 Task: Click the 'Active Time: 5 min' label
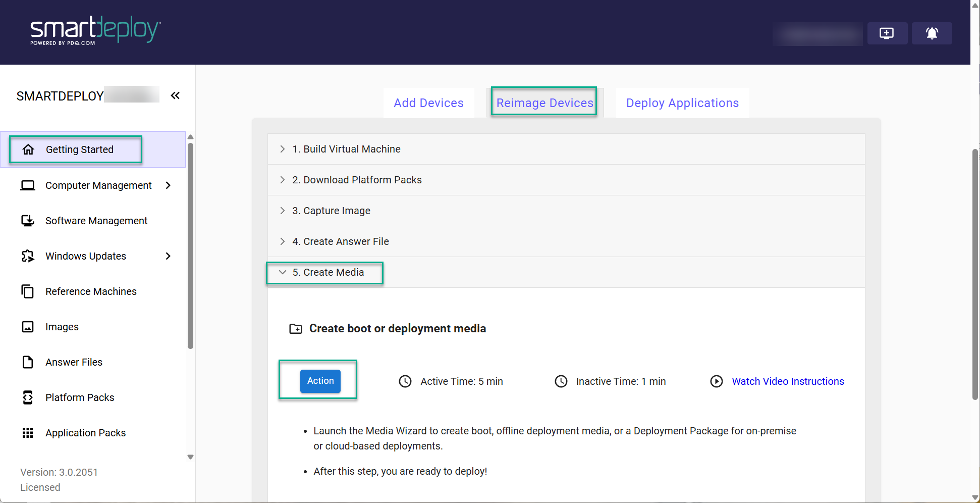[462, 381]
